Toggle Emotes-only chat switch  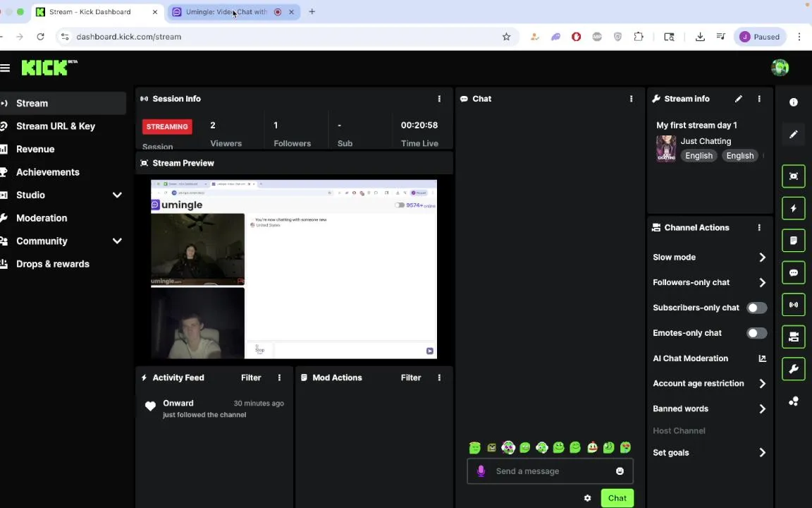(756, 333)
